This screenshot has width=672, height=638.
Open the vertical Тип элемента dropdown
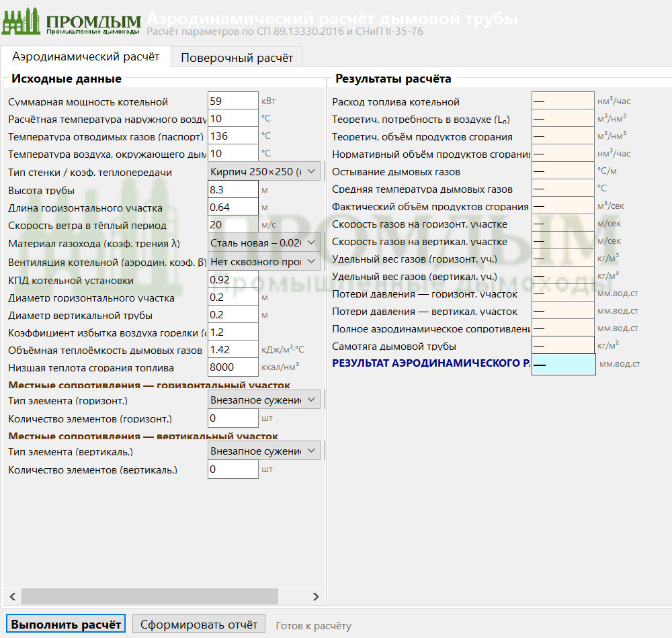tap(264, 451)
